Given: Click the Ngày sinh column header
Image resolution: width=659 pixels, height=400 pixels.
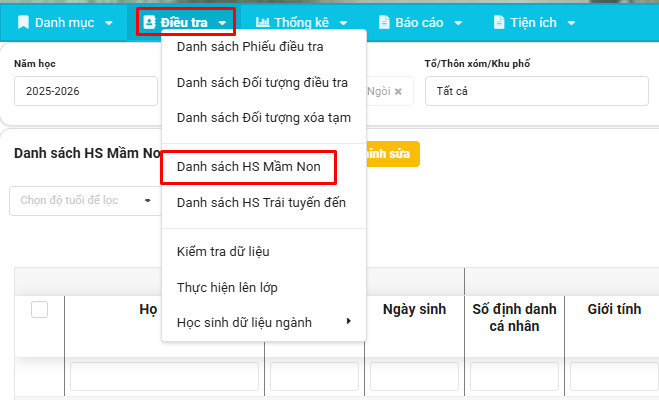Looking at the screenshot, I should click(x=414, y=309).
